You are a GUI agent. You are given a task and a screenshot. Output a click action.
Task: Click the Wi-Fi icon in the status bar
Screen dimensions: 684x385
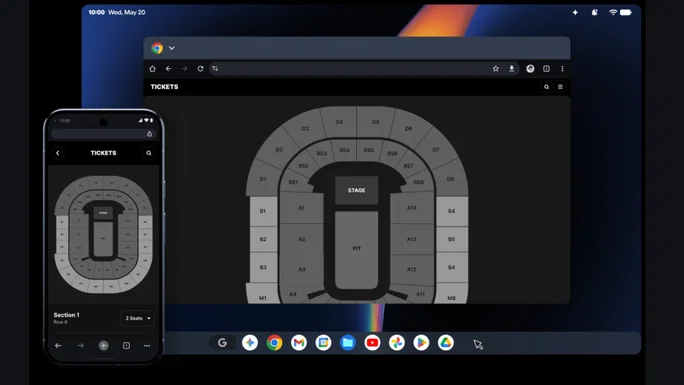coord(613,12)
